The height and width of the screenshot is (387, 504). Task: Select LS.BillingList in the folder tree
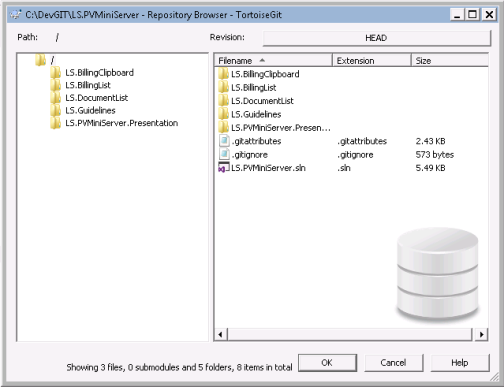(88, 85)
